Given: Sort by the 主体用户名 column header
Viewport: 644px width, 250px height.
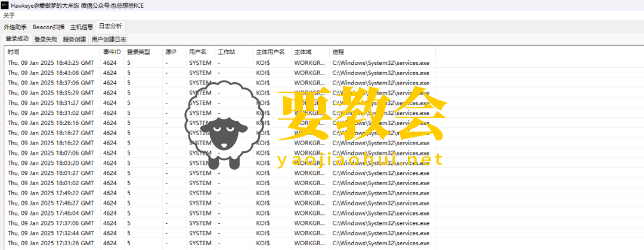Looking at the screenshot, I should pos(273,52).
